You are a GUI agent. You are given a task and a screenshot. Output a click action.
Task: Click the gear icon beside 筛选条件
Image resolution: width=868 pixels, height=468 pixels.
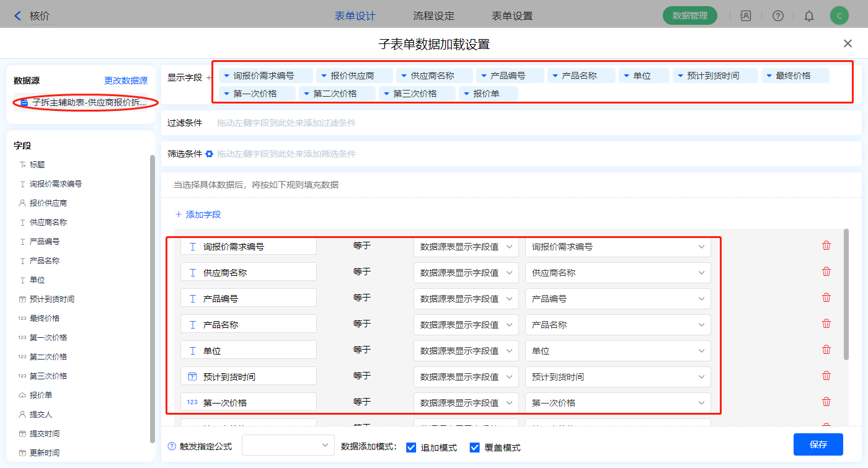tap(209, 154)
